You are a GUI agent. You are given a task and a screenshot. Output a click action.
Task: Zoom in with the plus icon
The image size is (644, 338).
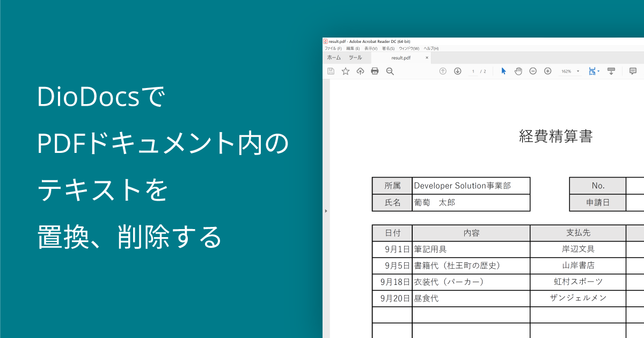(x=548, y=71)
